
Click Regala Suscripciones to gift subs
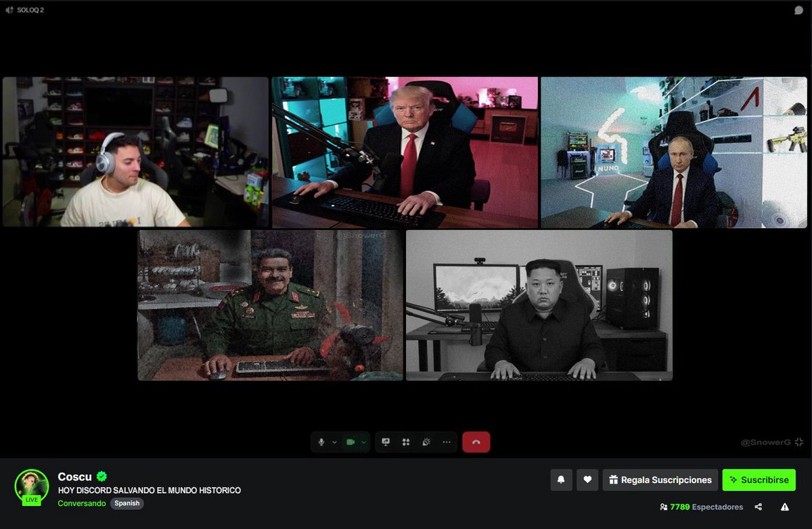(x=660, y=480)
